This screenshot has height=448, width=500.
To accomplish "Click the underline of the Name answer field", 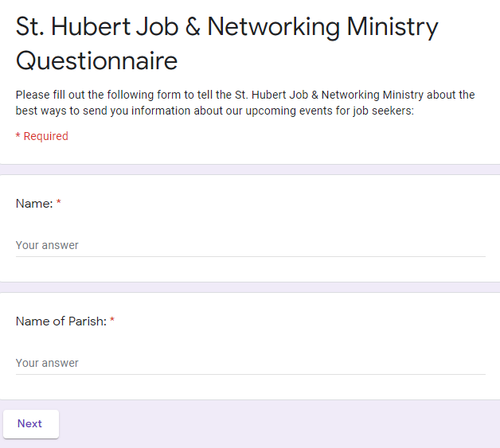I will (250, 256).
